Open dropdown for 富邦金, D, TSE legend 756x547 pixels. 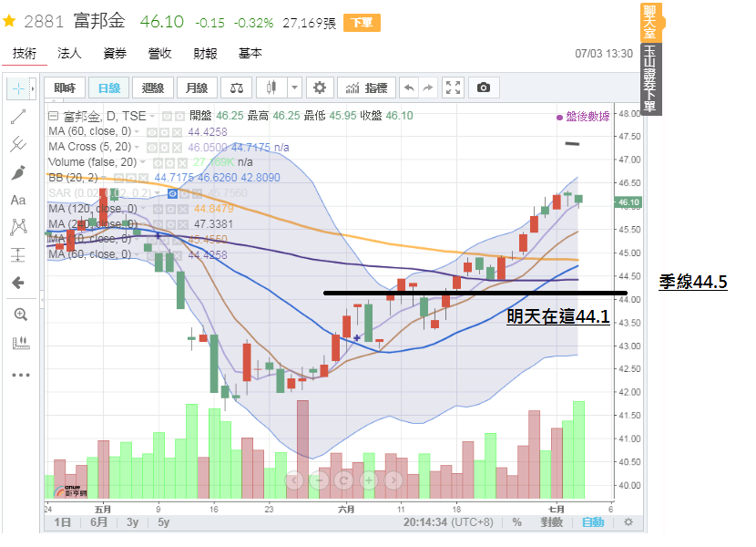pyautogui.click(x=152, y=117)
